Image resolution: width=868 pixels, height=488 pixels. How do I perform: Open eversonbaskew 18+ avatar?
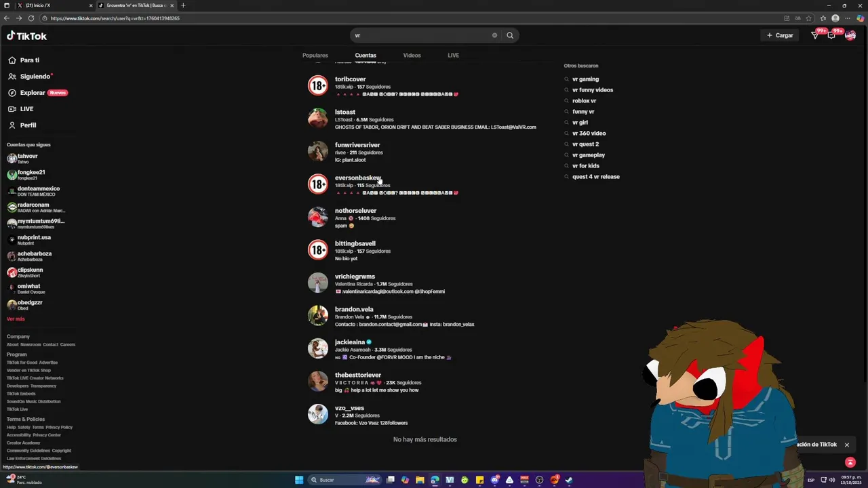(x=318, y=184)
